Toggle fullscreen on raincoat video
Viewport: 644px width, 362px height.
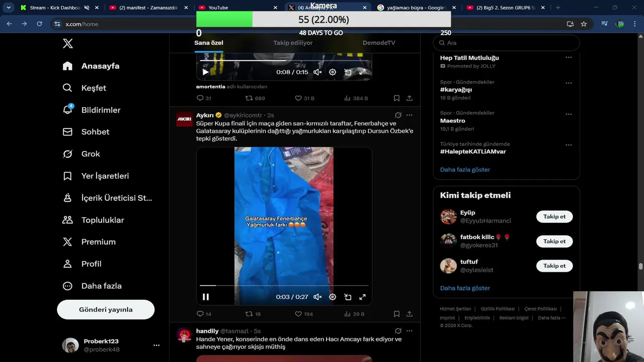tap(362, 297)
